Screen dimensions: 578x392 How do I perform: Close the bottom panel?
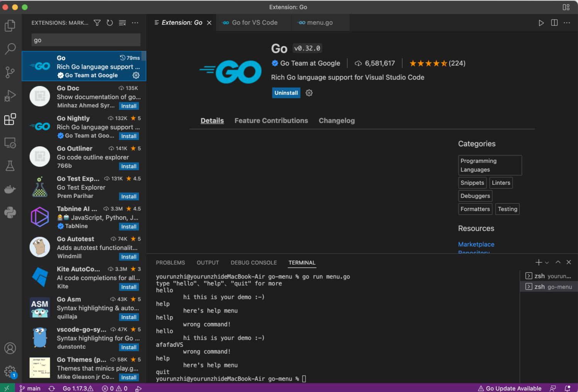click(569, 262)
